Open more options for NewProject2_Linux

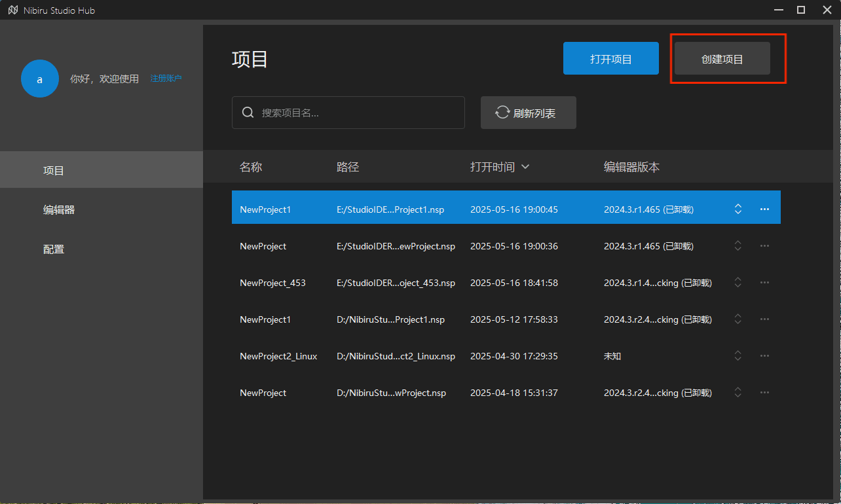pyautogui.click(x=764, y=356)
